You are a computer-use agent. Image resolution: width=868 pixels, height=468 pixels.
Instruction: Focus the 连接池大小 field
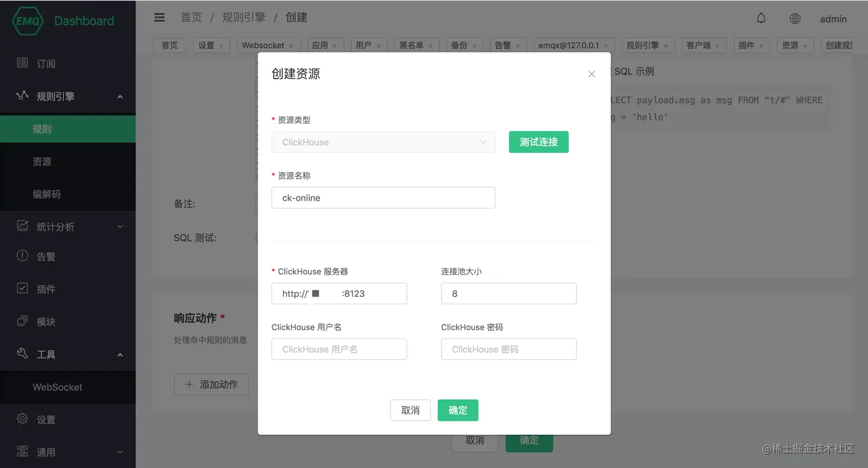pyautogui.click(x=509, y=293)
